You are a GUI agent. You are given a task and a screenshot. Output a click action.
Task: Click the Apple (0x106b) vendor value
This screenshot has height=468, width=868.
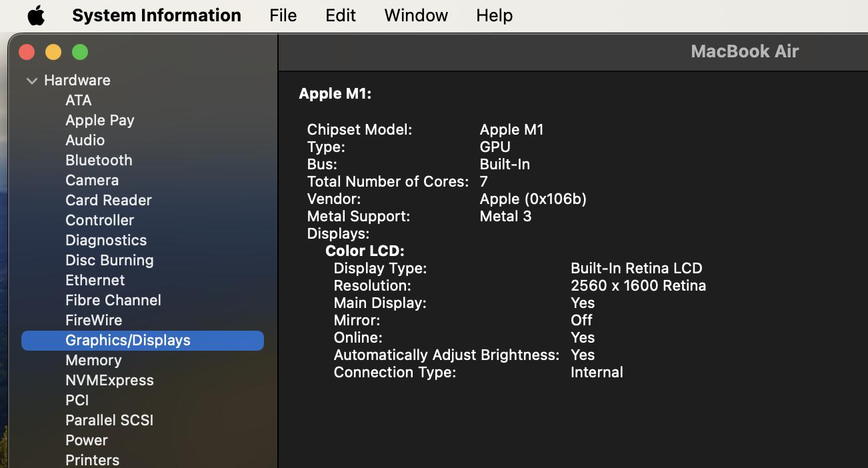tap(533, 199)
